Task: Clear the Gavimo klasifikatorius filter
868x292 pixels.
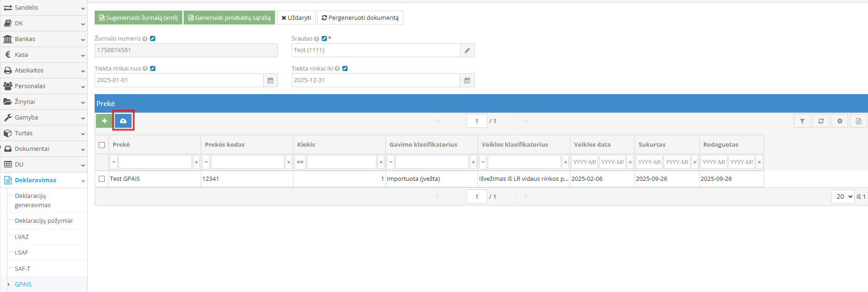Action: pyautogui.click(x=473, y=162)
